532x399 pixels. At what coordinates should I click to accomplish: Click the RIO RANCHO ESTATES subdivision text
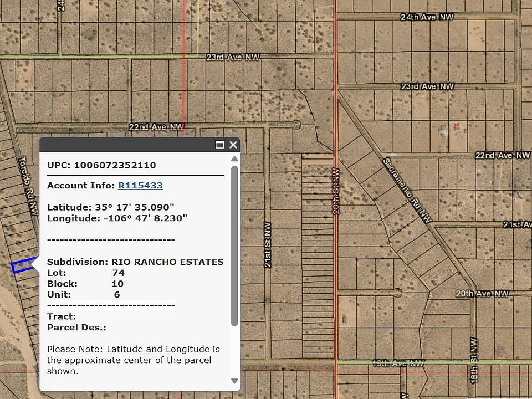coord(167,262)
